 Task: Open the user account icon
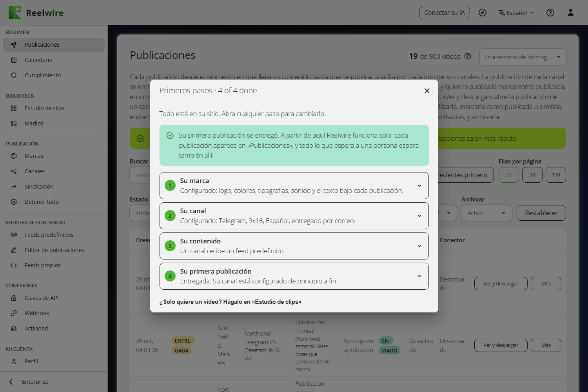point(571,13)
